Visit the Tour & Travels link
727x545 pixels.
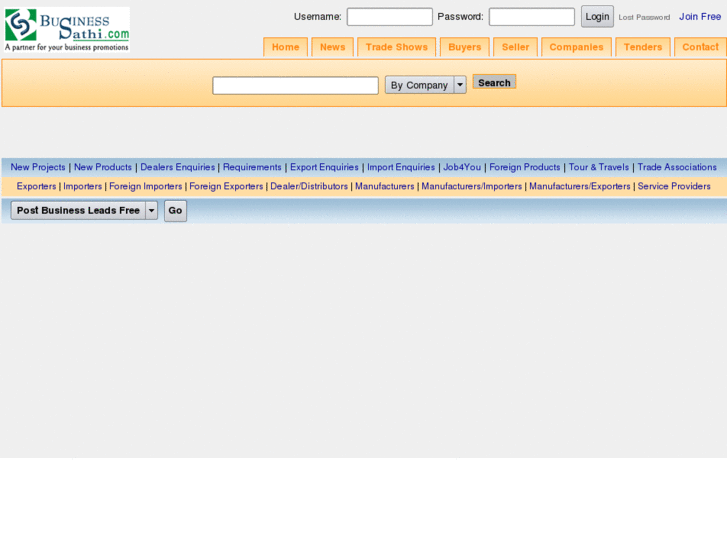pyautogui.click(x=599, y=167)
